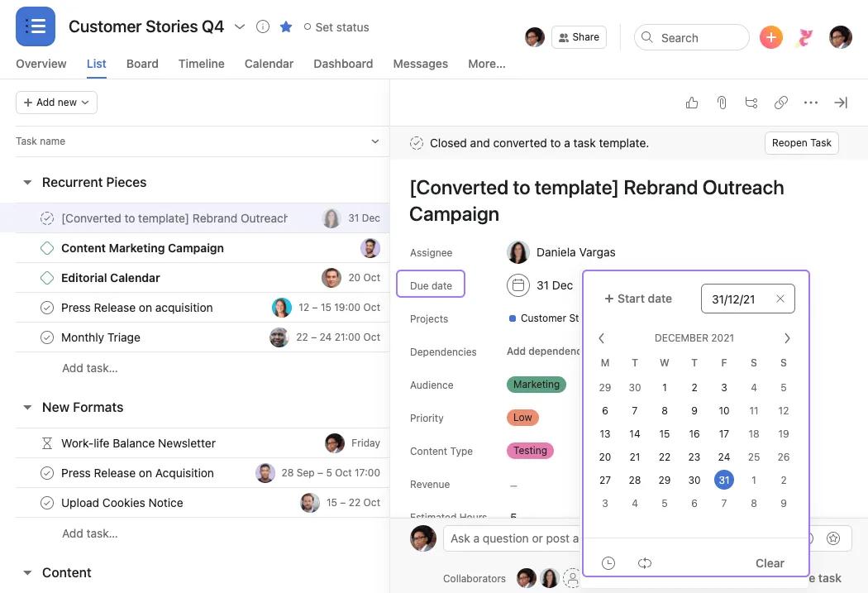Open the Calendar view

[x=269, y=64]
